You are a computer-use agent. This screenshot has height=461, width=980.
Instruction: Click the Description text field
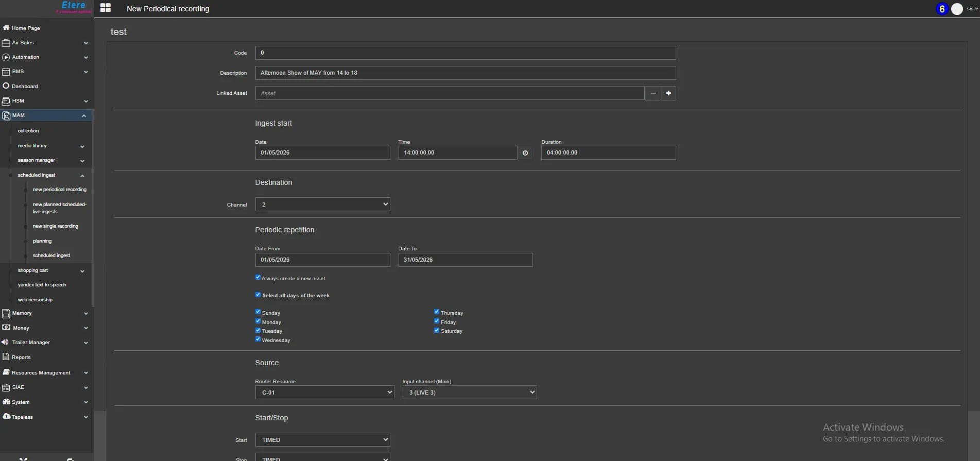coord(465,73)
